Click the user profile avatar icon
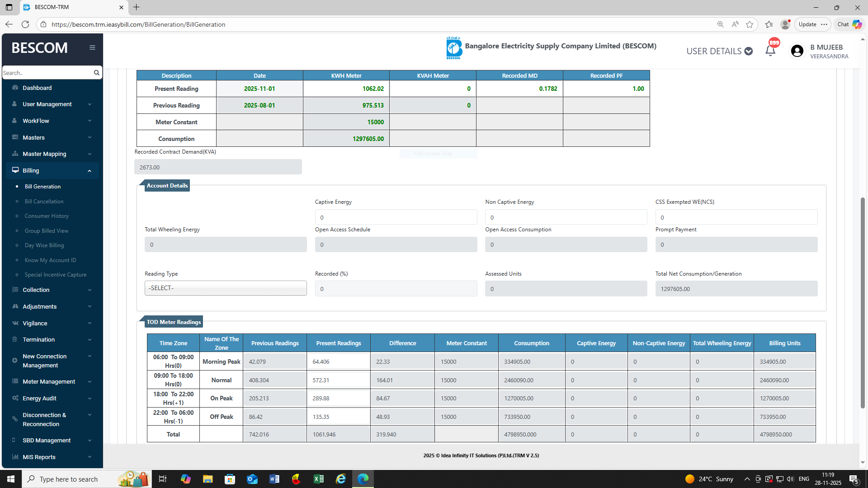This screenshot has height=488, width=868. tap(797, 51)
